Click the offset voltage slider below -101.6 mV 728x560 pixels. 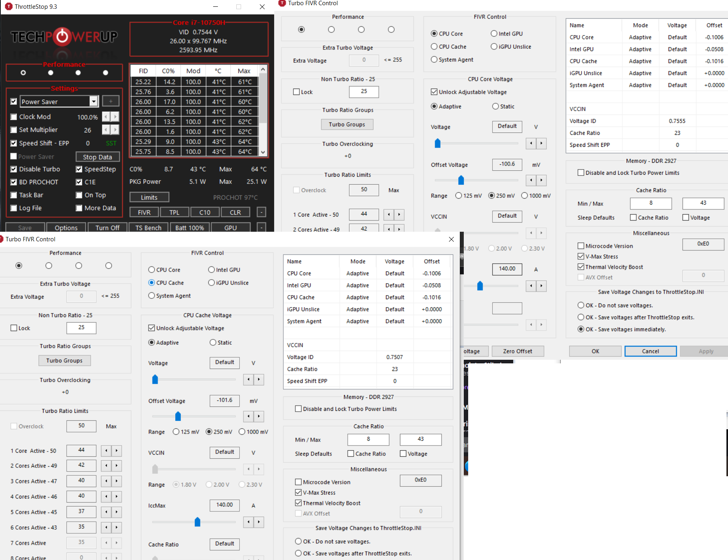tap(178, 416)
